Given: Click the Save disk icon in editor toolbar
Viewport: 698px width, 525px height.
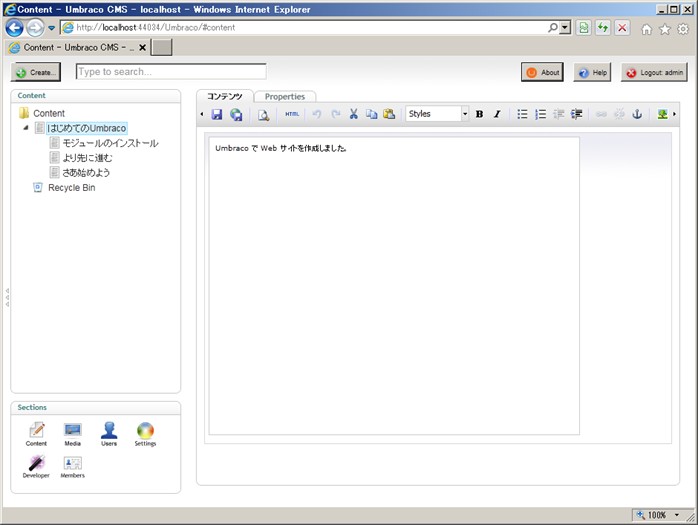Looking at the screenshot, I should [x=217, y=114].
